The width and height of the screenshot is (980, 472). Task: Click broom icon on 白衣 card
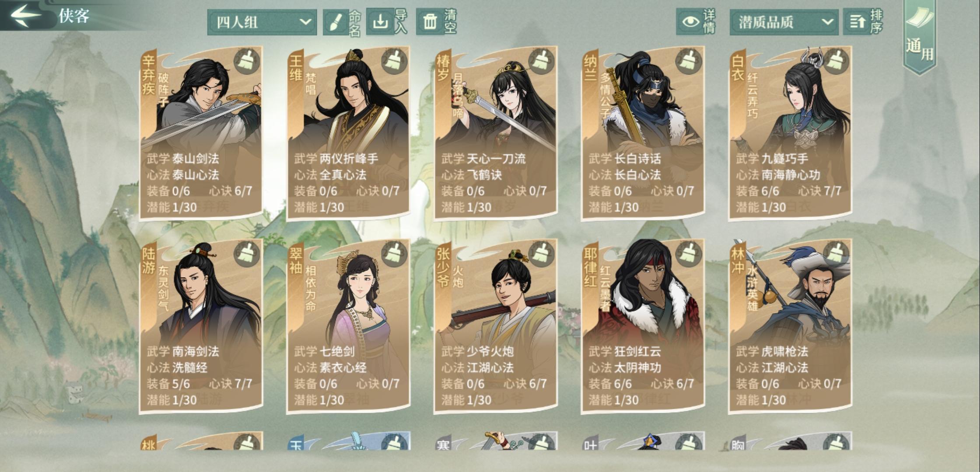[x=836, y=61]
